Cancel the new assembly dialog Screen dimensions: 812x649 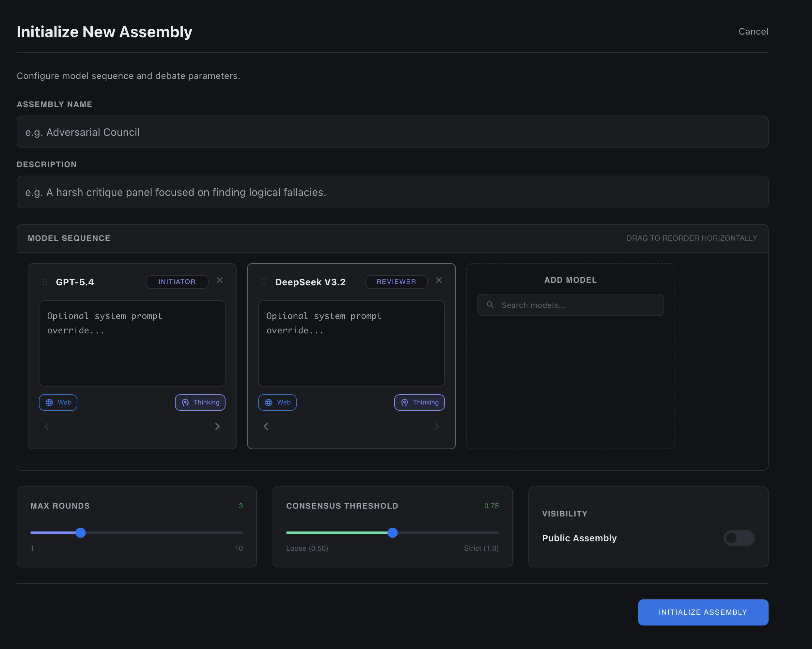pos(753,32)
